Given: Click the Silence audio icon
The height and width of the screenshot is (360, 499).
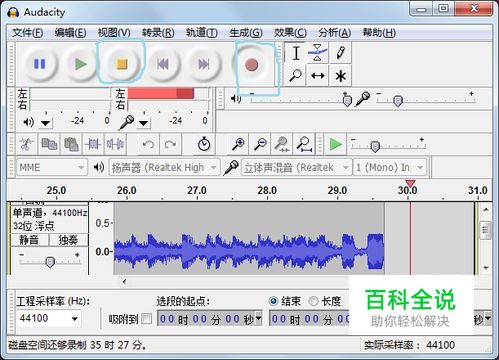Looking at the screenshot, I should click(x=115, y=145).
